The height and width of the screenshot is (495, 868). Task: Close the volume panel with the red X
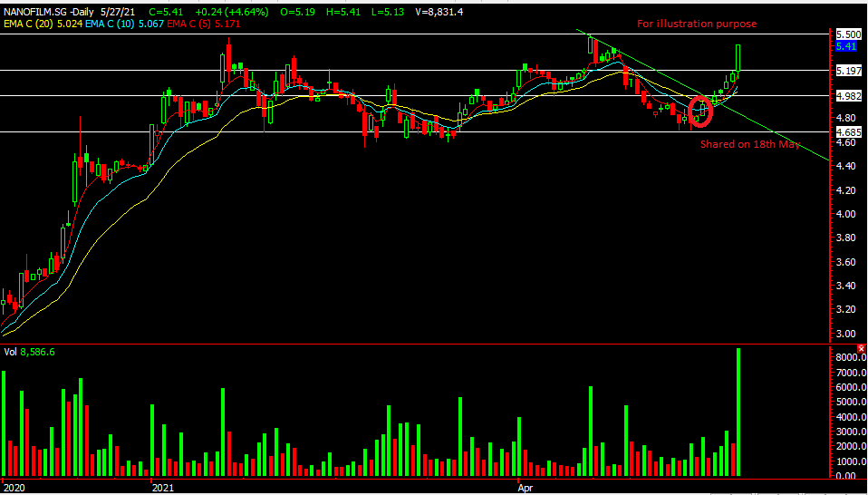[862, 348]
